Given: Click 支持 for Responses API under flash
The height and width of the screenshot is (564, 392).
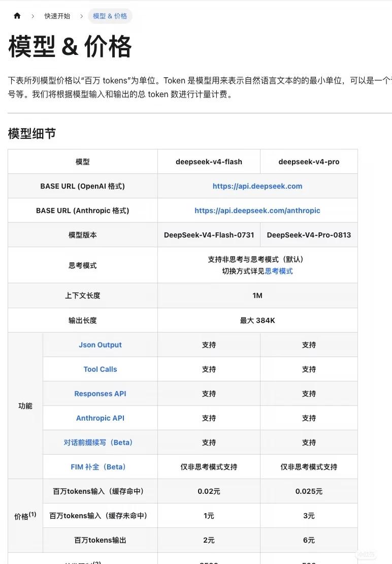Looking at the screenshot, I should coord(209,393).
